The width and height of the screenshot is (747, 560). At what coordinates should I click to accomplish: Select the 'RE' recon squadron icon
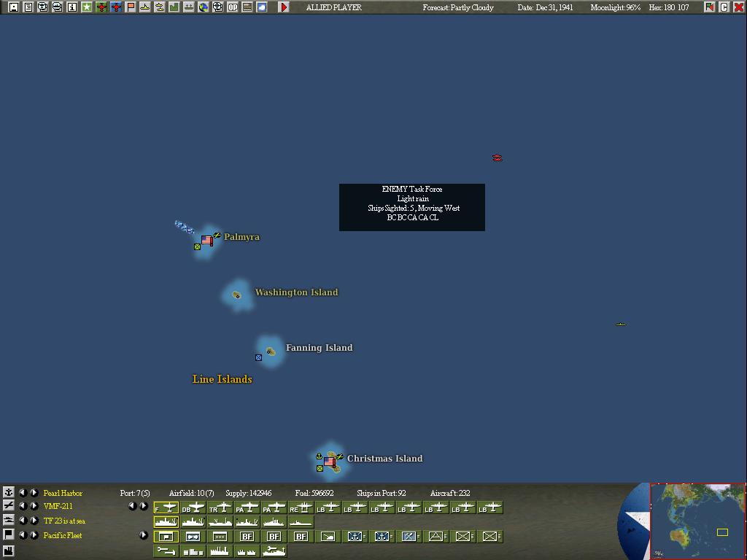click(301, 507)
